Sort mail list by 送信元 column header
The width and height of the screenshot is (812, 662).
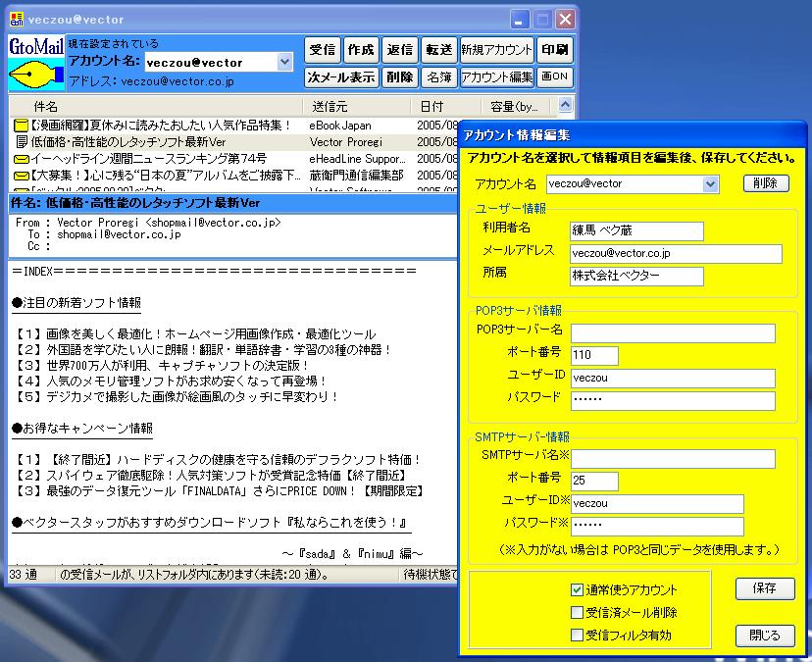[356, 107]
